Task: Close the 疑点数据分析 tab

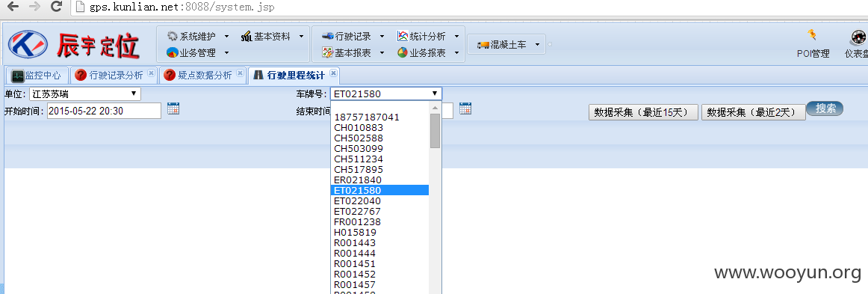Action: pos(240,73)
